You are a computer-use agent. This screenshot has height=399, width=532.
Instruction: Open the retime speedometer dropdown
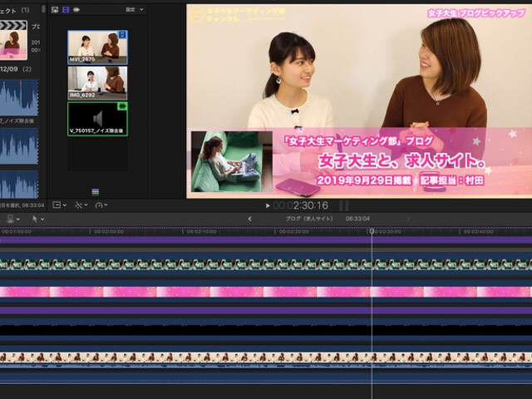(101, 205)
